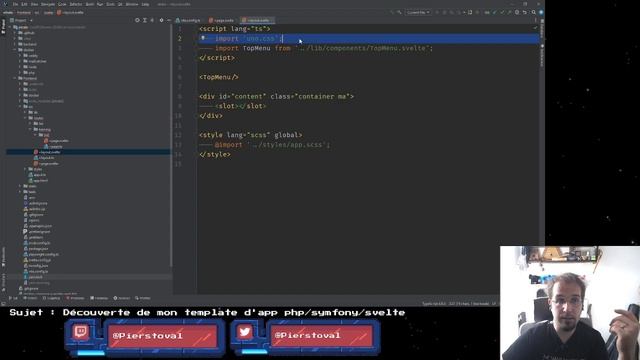Expand the tests folder in tree
The height and width of the screenshot is (360, 640).
pos(20,192)
